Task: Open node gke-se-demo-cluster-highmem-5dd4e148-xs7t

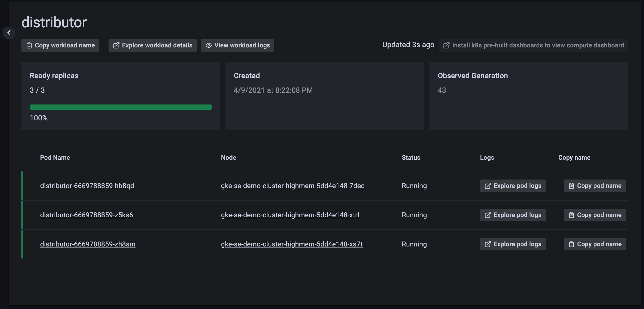Action: [x=291, y=244]
